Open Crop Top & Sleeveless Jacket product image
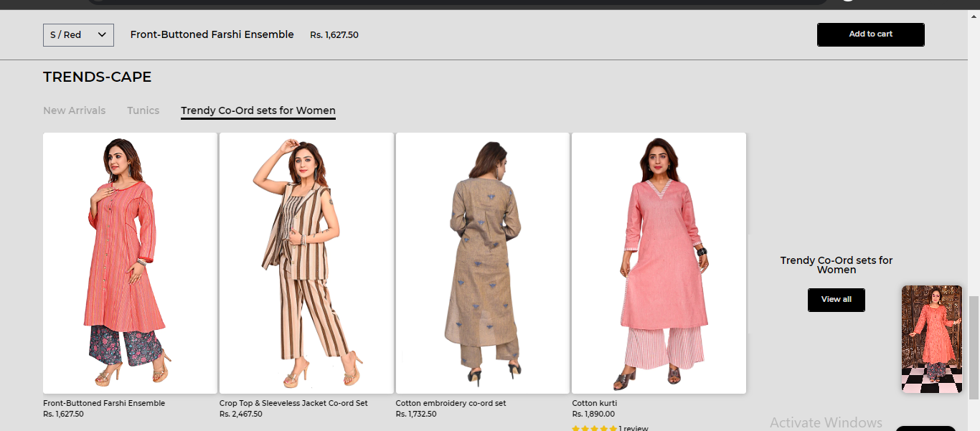This screenshot has height=431, width=980. tap(306, 263)
